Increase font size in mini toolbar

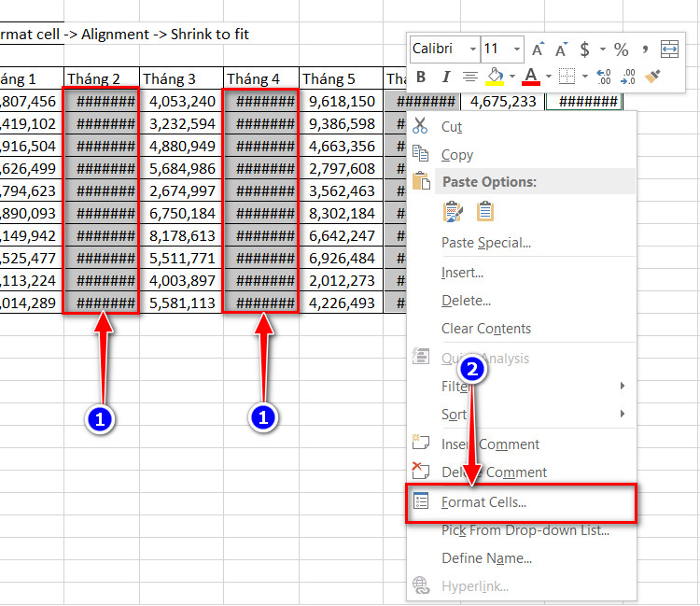coord(538,49)
